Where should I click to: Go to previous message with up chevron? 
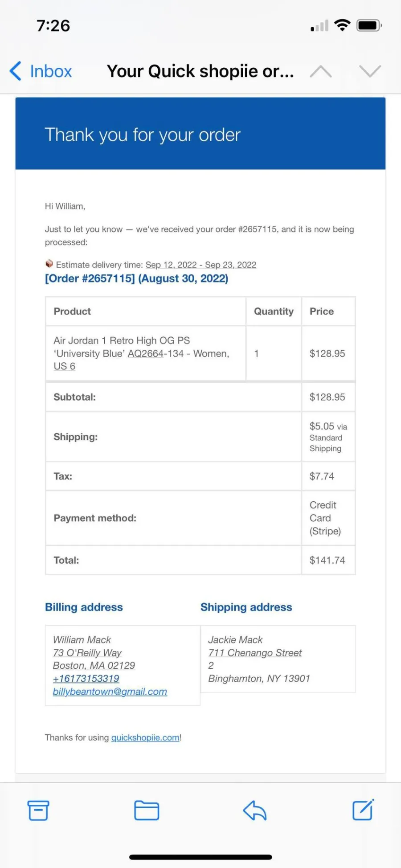click(x=321, y=71)
